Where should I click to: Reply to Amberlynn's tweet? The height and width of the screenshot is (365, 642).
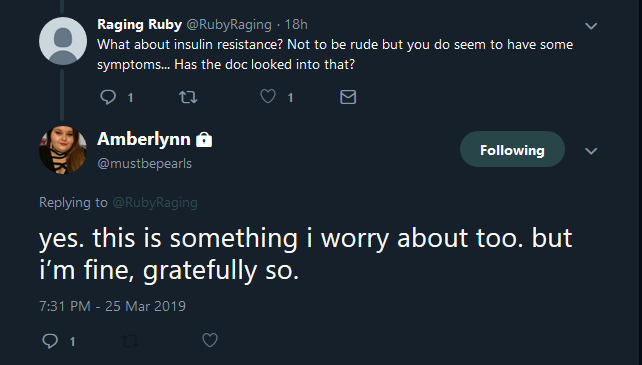click(x=50, y=340)
